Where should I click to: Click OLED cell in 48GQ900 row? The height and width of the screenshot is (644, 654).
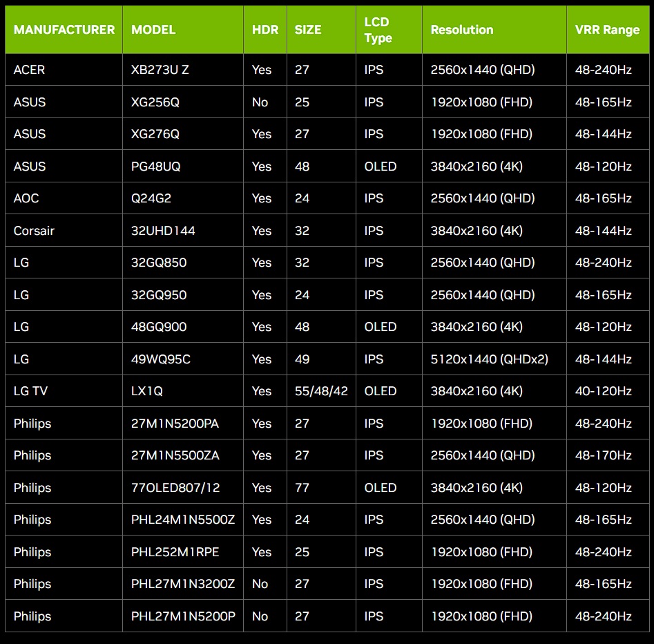389,327
